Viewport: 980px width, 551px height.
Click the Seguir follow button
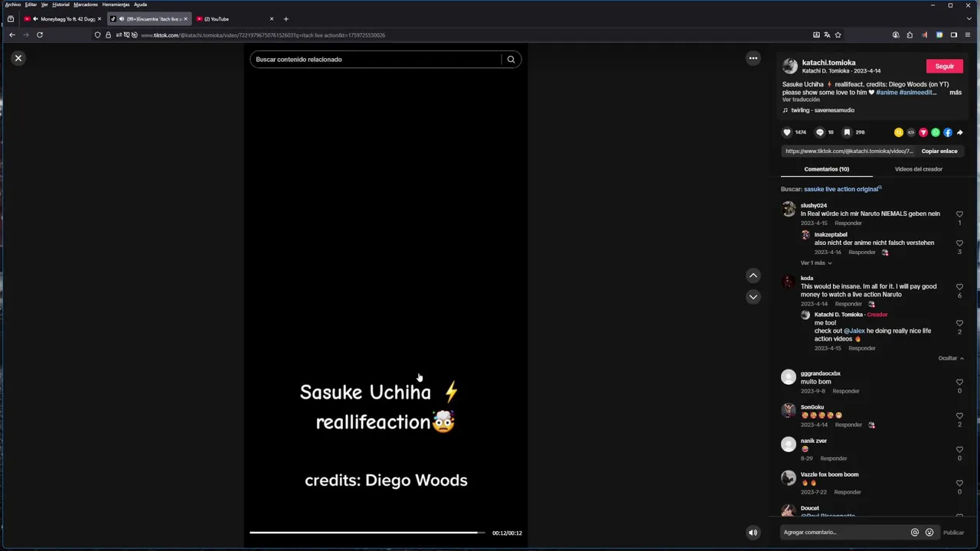[x=945, y=67]
